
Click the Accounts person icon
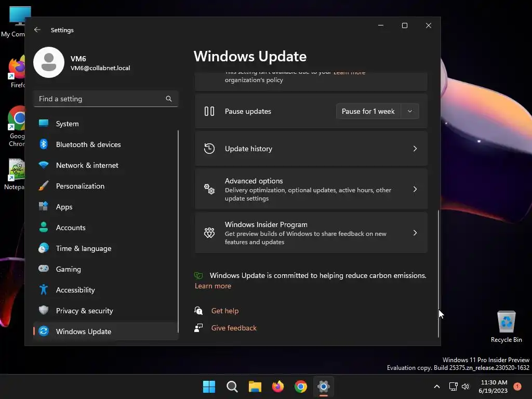[44, 227]
